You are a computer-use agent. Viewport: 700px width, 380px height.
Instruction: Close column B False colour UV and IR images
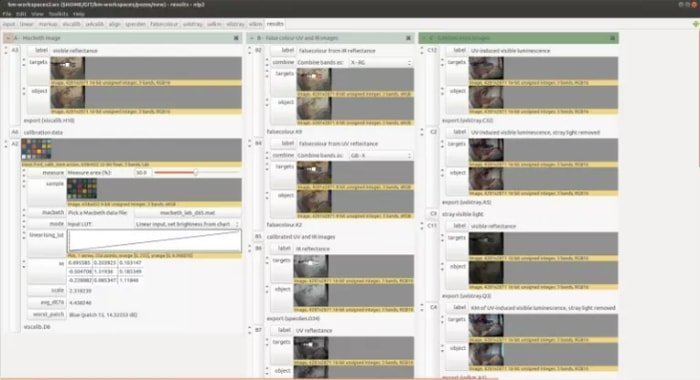(408, 38)
